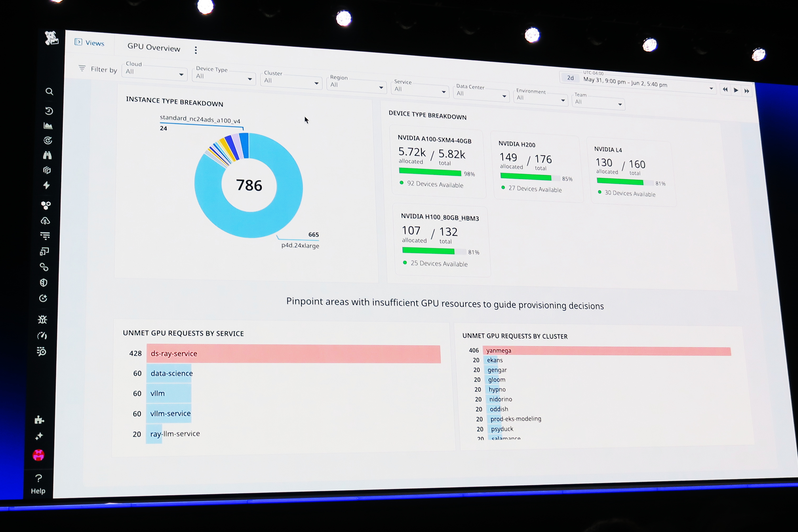Click the play time control
This screenshot has width=798, height=532.
point(736,90)
